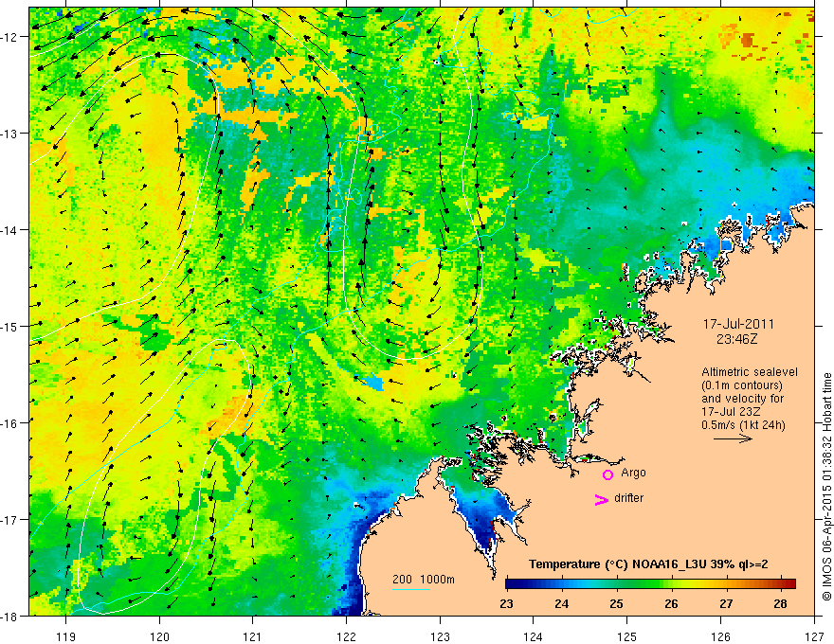Click latitude axis label -13

[x=10, y=134]
